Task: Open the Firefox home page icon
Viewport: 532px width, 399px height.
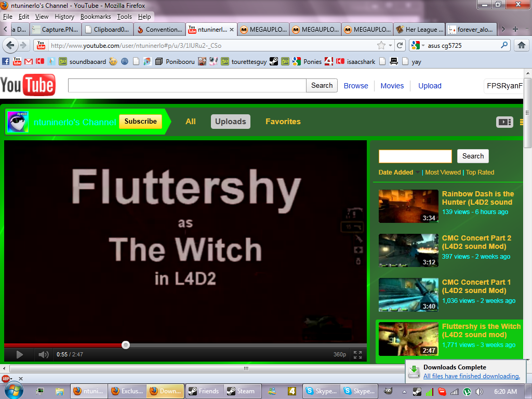Action: pos(522,45)
